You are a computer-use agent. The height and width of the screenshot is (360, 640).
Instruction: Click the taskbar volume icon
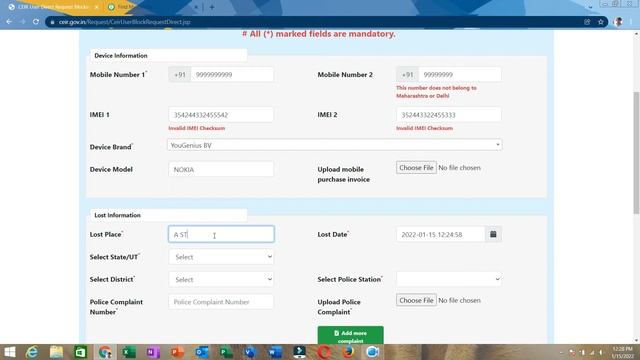601,352
